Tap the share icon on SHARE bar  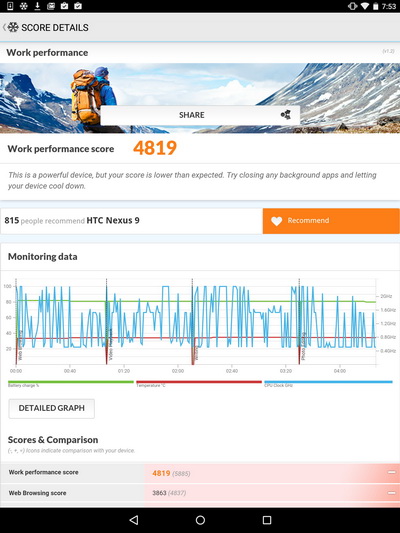(286, 115)
